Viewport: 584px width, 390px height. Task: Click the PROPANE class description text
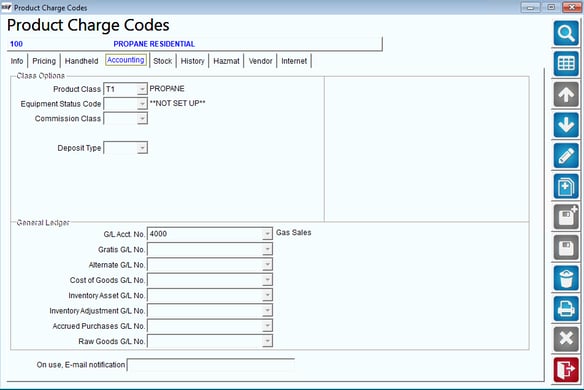click(167, 89)
